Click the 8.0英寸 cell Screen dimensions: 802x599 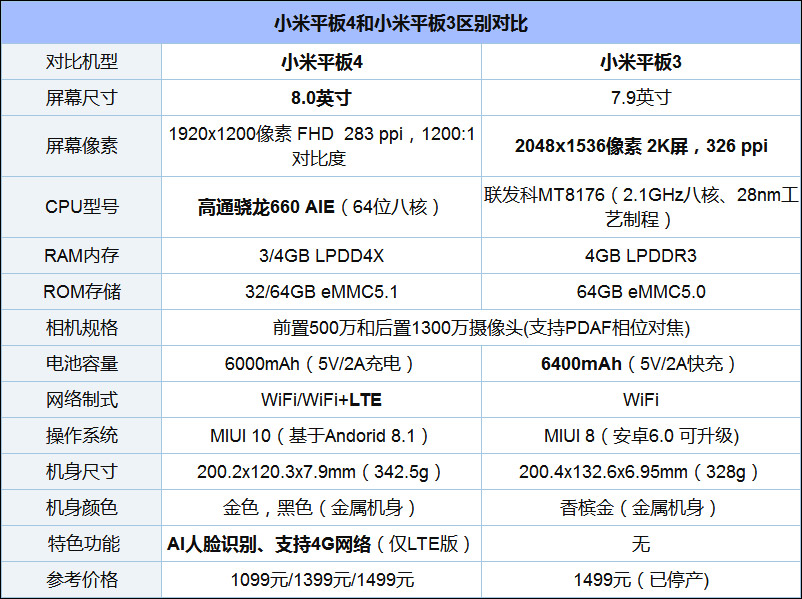321,98
